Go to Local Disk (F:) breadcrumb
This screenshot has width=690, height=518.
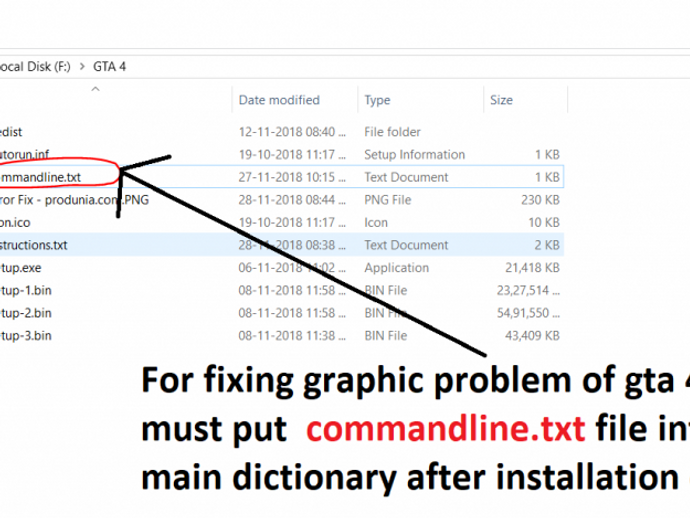tap(35, 66)
